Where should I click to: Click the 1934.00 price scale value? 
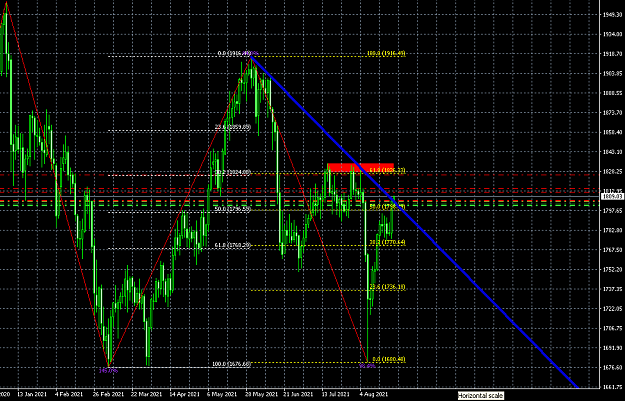612,34
